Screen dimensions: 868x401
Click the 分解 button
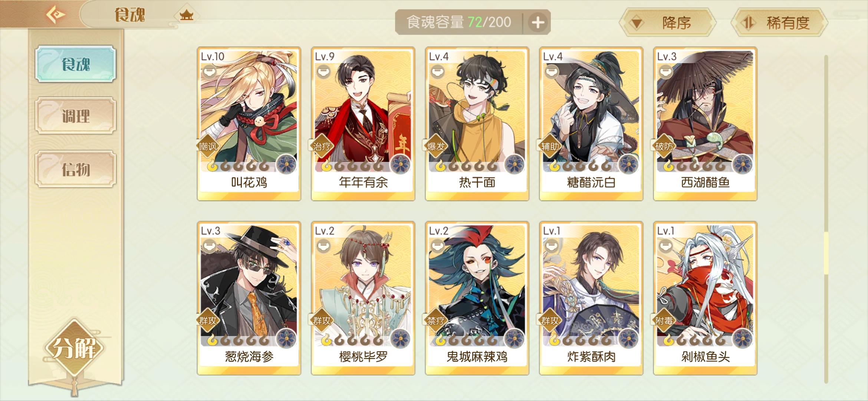[74, 348]
